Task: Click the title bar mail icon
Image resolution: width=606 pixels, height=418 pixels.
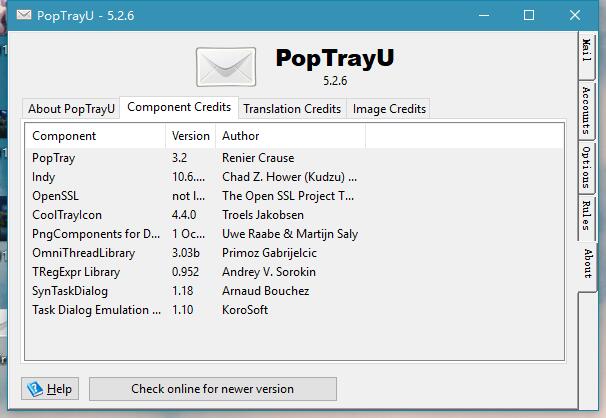Action: (x=23, y=15)
